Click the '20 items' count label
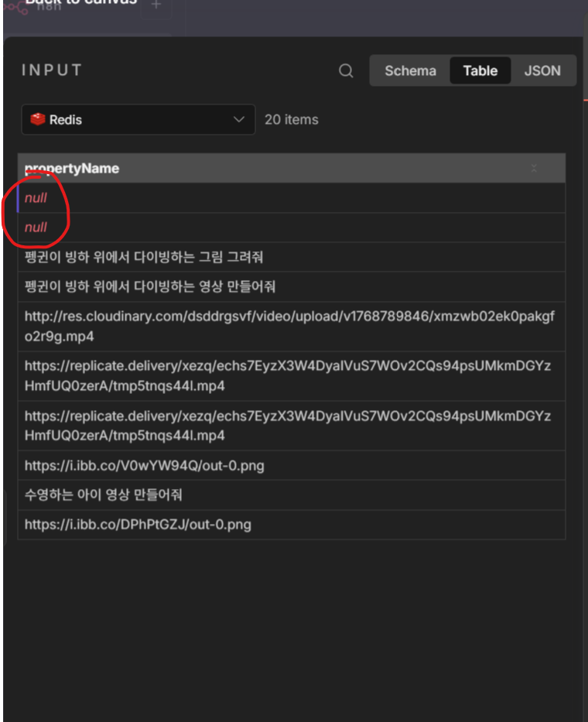588x722 pixels. tap(292, 120)
